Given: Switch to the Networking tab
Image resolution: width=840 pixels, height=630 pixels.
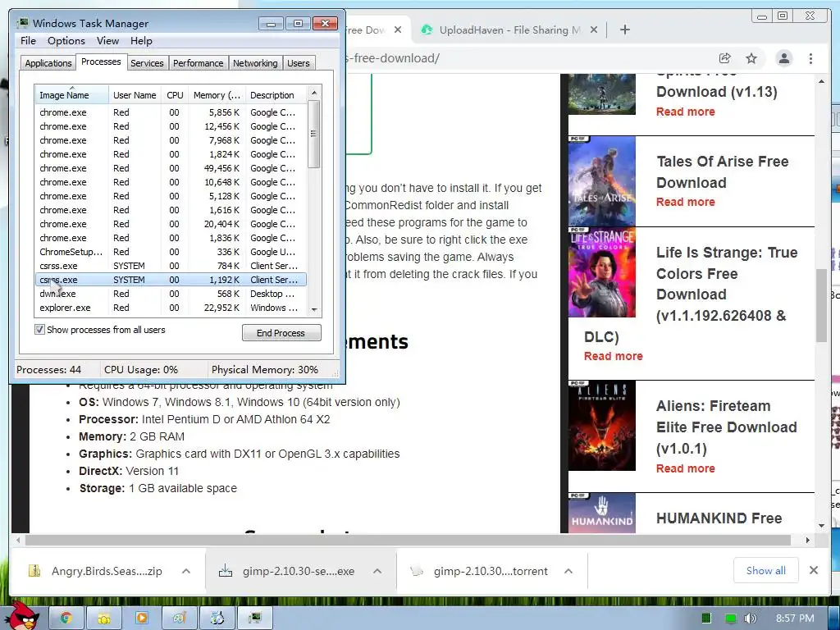Looking at the screenshot, I should [x=255, y=63].
